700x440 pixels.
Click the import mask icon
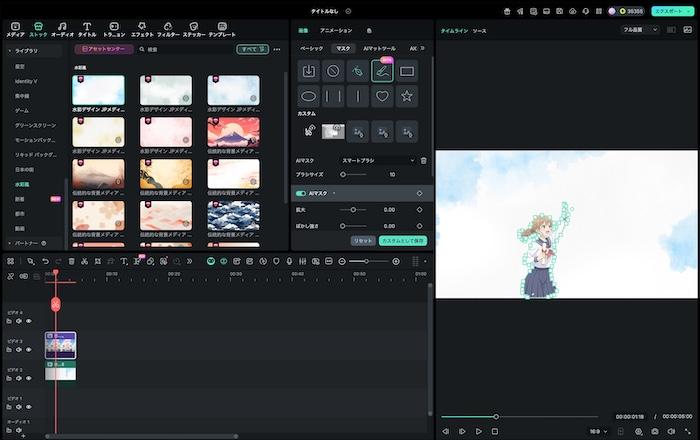(x=309, y=71)
